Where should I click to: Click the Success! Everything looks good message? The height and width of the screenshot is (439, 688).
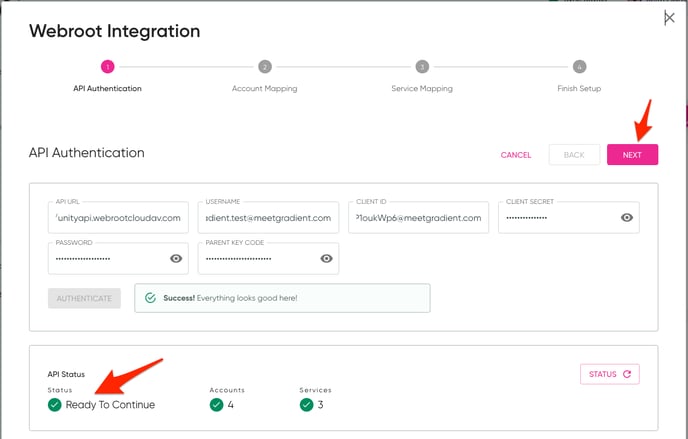[282, 298]
